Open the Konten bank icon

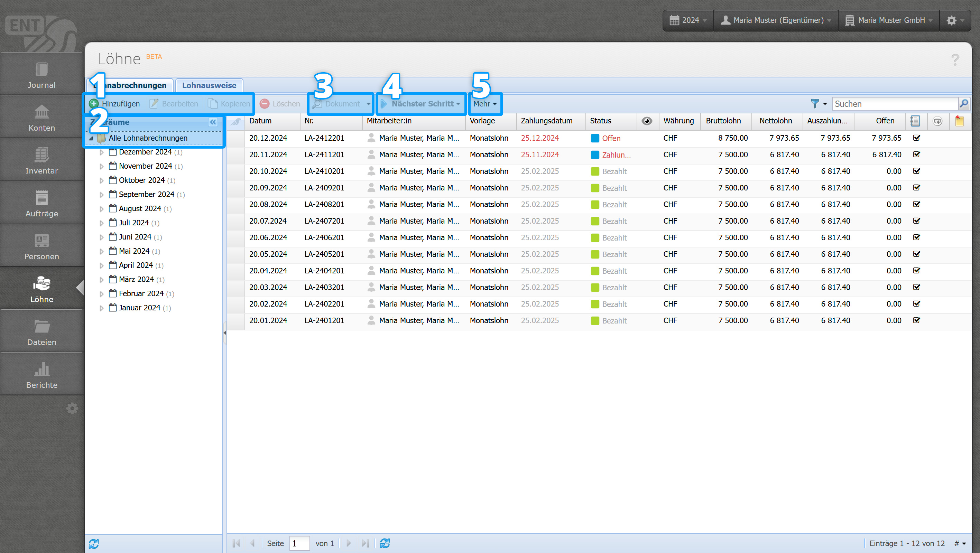[x=41, y=112]
